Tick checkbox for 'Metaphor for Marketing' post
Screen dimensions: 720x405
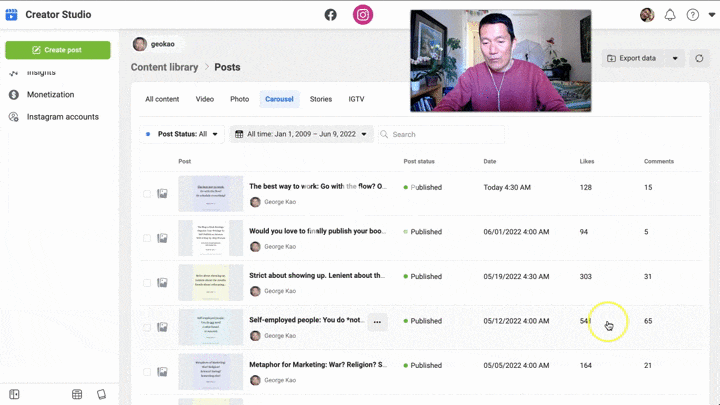147,372
